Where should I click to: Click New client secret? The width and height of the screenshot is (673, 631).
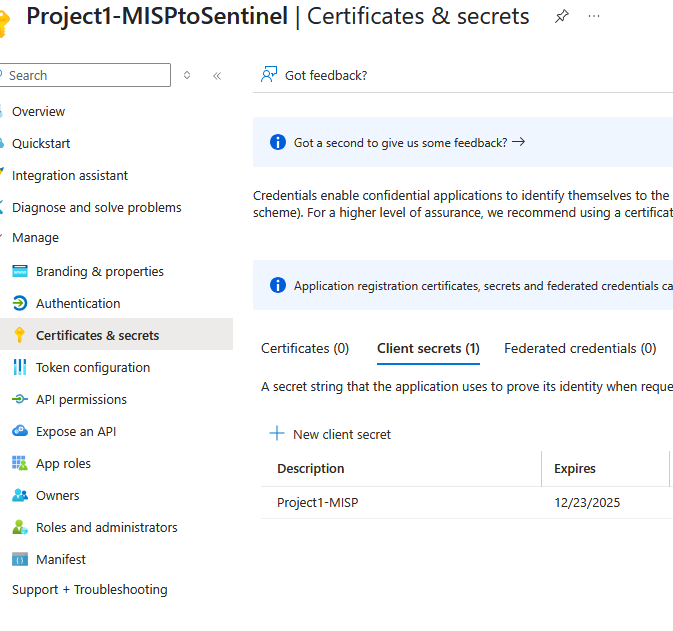330,434
